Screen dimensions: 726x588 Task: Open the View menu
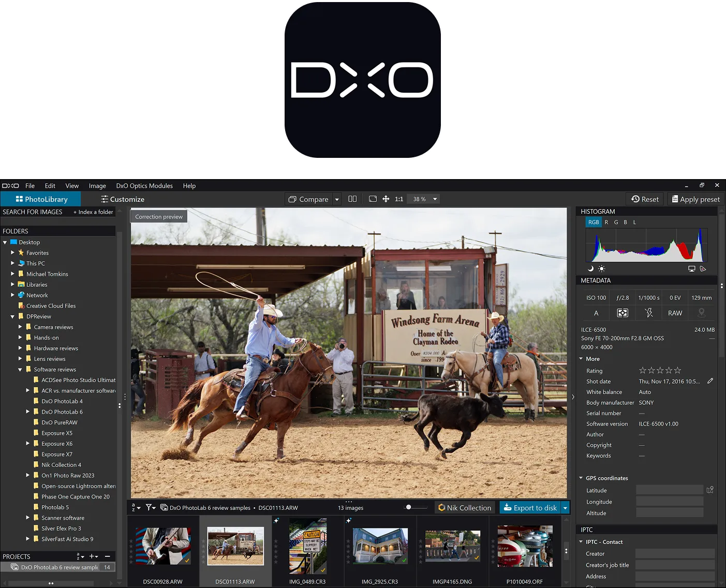click(72, 186)
